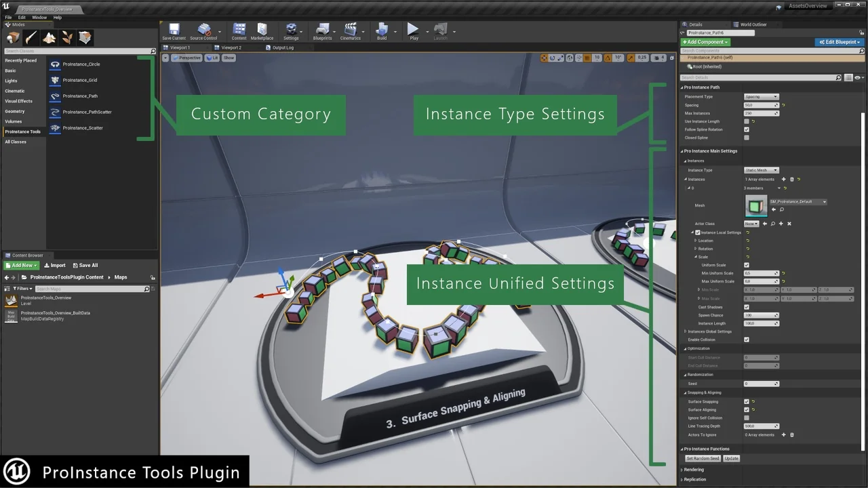The height and width of the screenshot is (488, 868).
Task: Click the Set Random Seed button
Action: pyautogui.click(x=703, y=458)
